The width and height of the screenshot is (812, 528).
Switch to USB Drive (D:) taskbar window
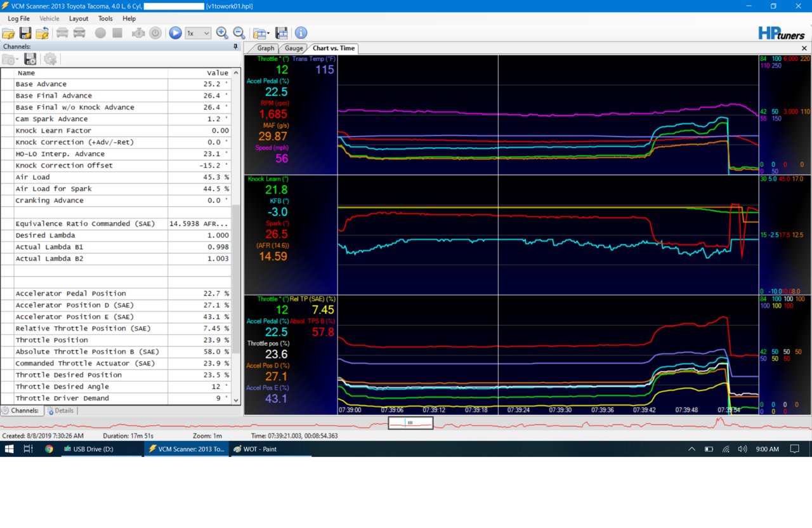pos(101,449)
